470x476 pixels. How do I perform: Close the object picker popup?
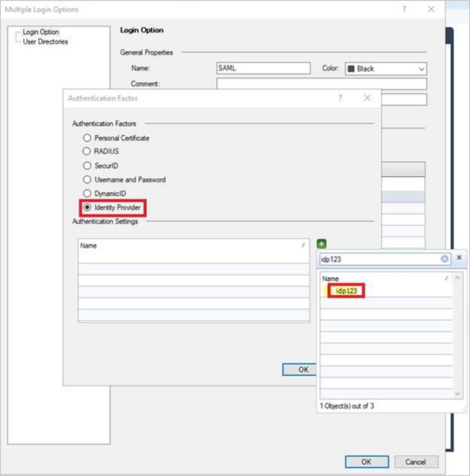pyautogui.click(x=459, y=257)
